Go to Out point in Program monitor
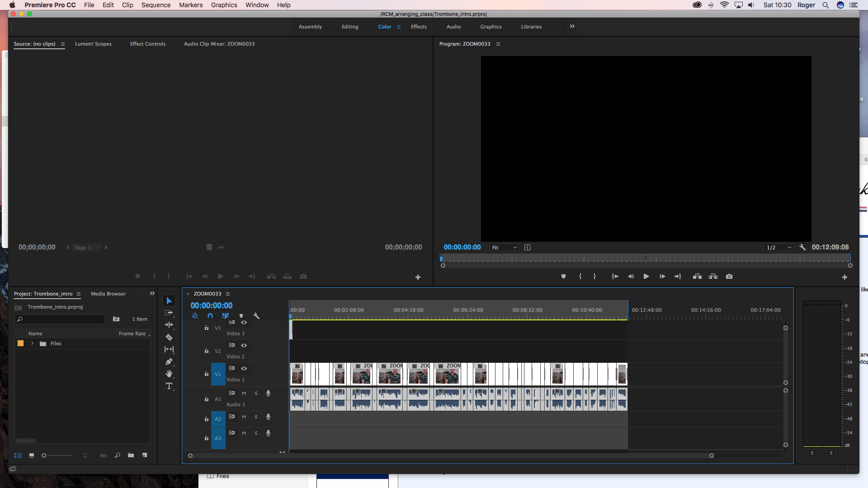This screenshot has height=488, width=868. coord(678,277)
